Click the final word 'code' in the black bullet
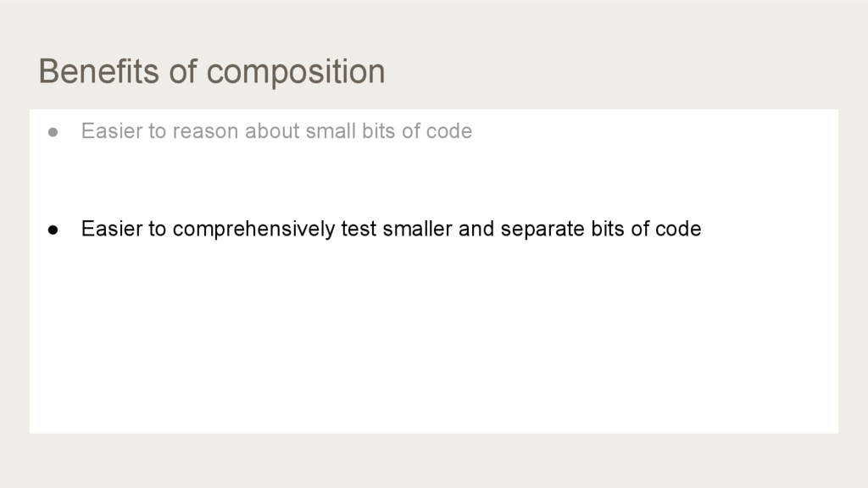This screenshot has width=868, height=488. click(x=678, y=229)
